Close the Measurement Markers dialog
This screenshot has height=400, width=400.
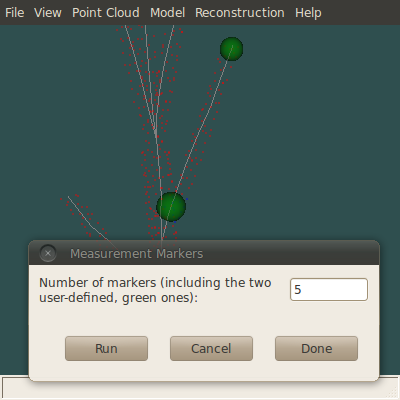[48, 253]
